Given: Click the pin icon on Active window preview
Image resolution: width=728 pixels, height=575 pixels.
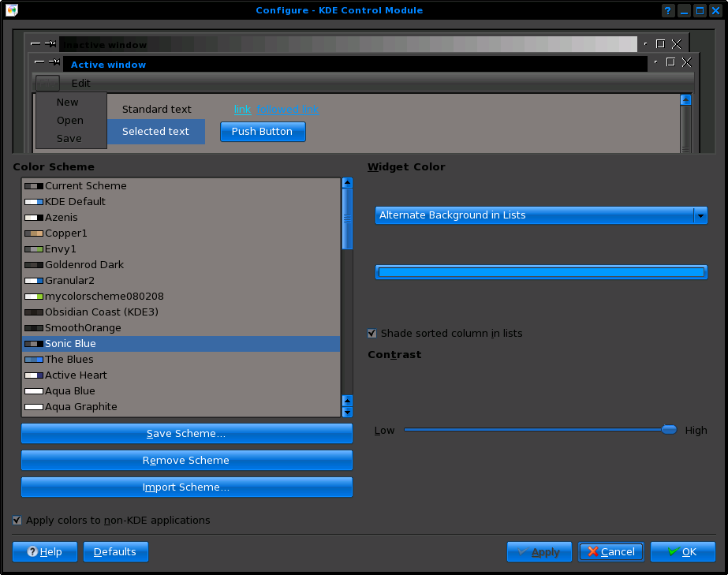Looking at the screenshot, I should point(54,62).
